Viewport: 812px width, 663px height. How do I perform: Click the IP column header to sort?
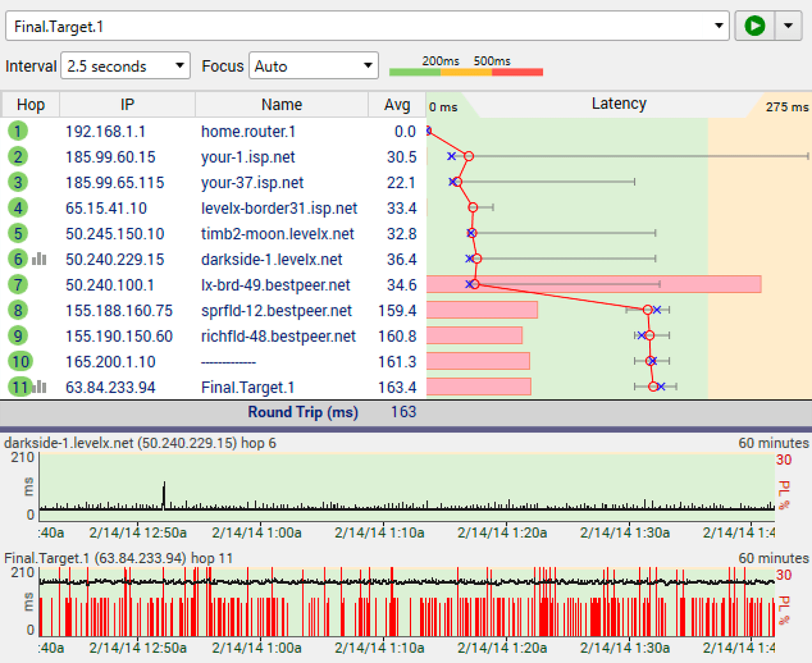point(126,104)
